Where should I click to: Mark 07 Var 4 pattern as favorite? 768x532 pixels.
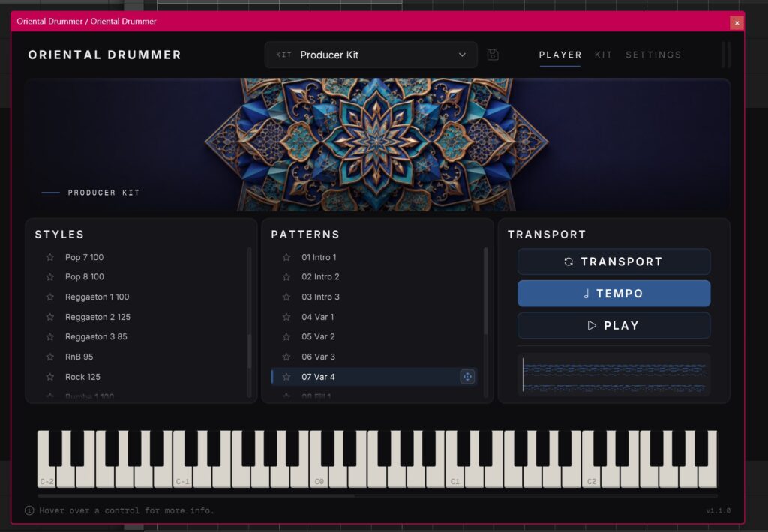[x=286, y=377]
